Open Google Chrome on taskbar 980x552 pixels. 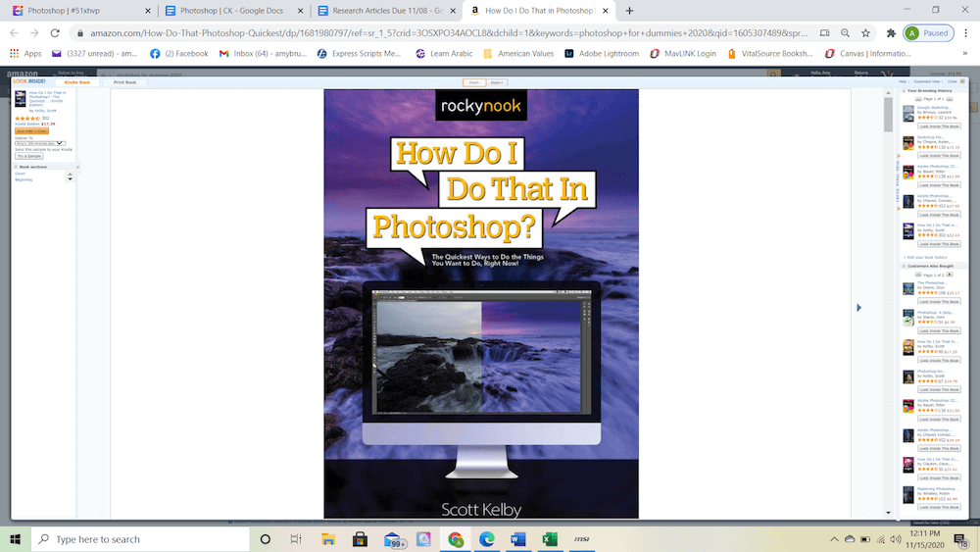[x=456, y=539]
